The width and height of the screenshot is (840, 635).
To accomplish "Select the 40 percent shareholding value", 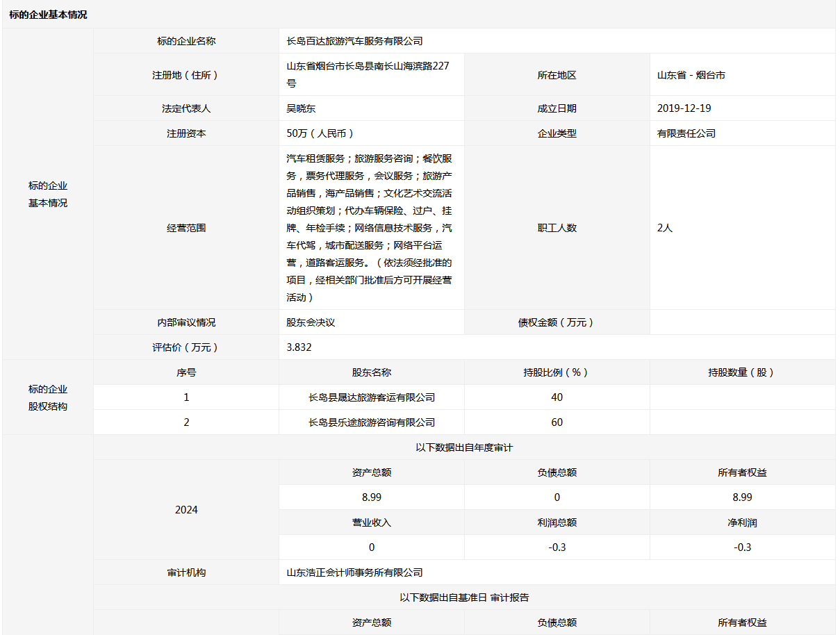I will click(x=557, y=397).
